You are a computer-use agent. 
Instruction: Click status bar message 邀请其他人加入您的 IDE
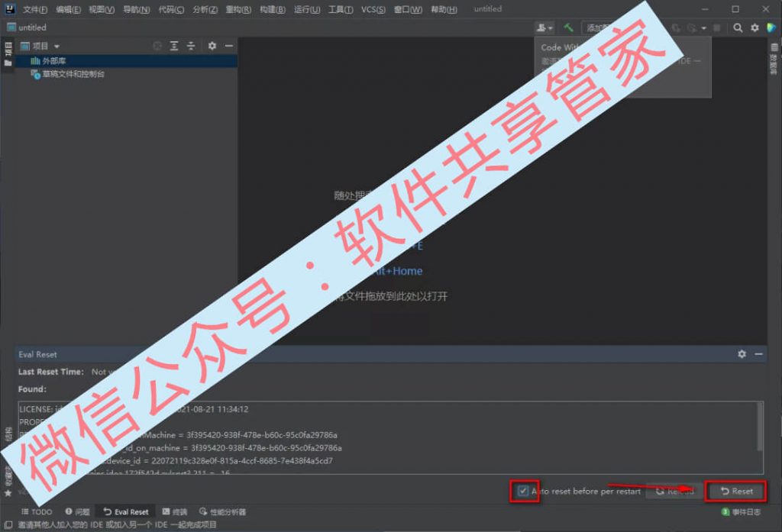[118, 524]
